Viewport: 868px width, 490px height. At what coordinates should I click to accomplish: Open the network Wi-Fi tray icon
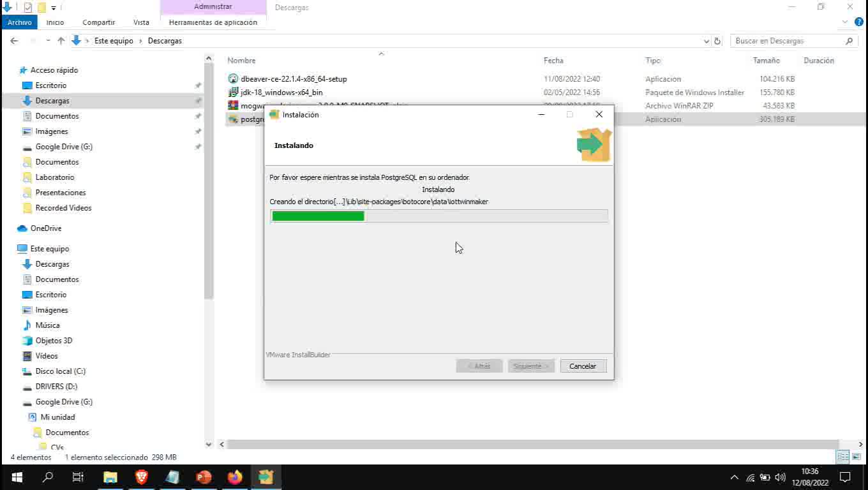(751, 477)
